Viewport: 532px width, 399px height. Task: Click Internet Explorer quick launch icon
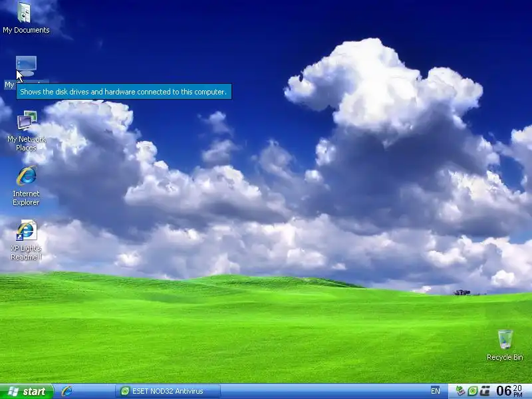[x=67, y=391]
